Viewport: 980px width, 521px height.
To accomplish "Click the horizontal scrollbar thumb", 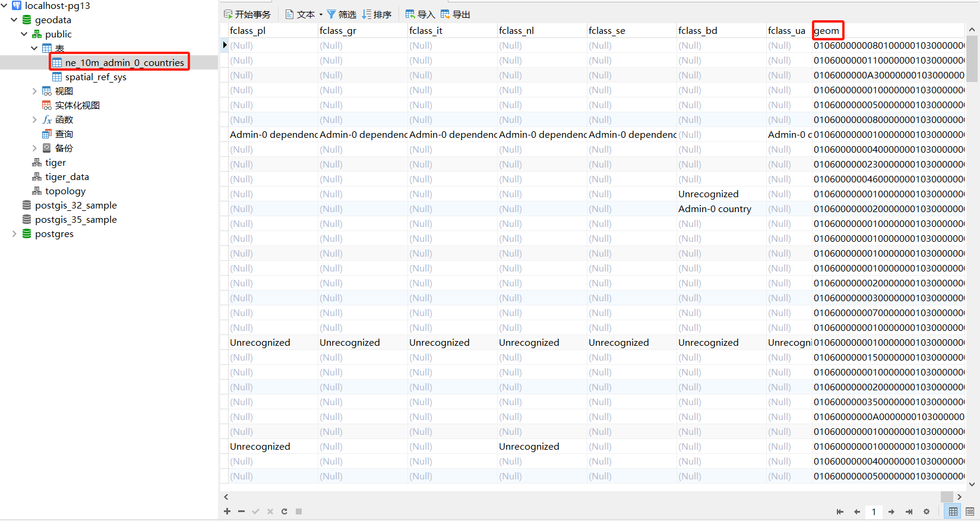I will tap(947, 497).
